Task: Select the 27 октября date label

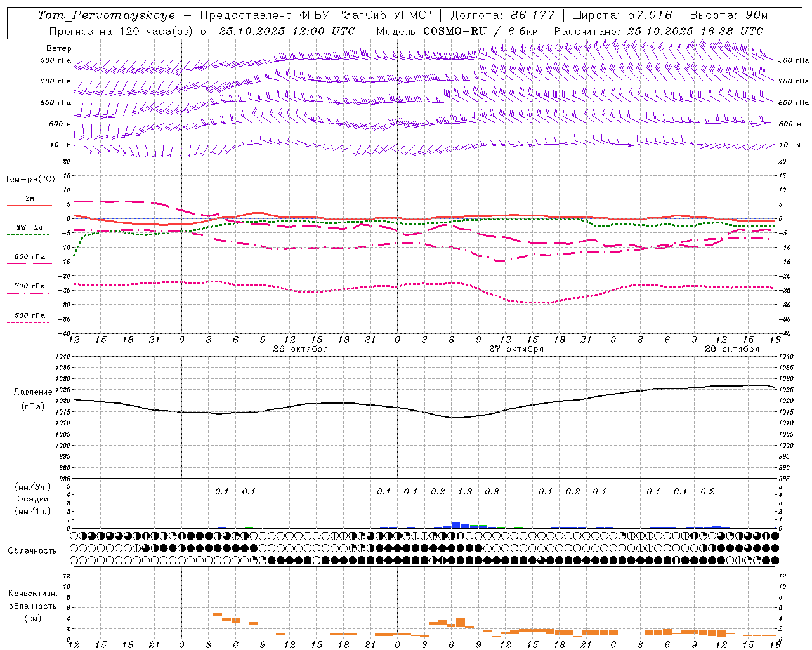Action: [x=516, y=349]
